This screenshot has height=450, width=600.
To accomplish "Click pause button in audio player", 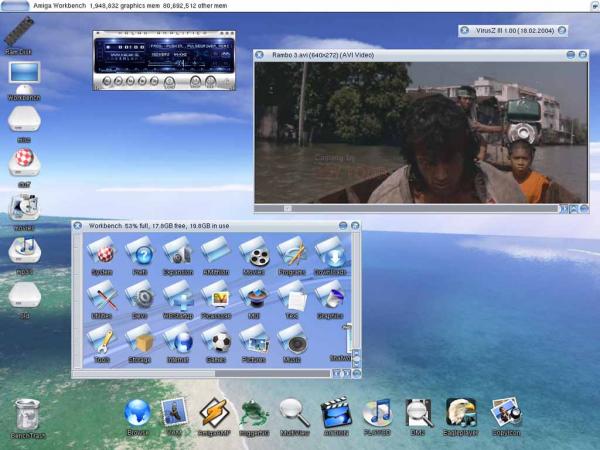I will coord(130,81).
